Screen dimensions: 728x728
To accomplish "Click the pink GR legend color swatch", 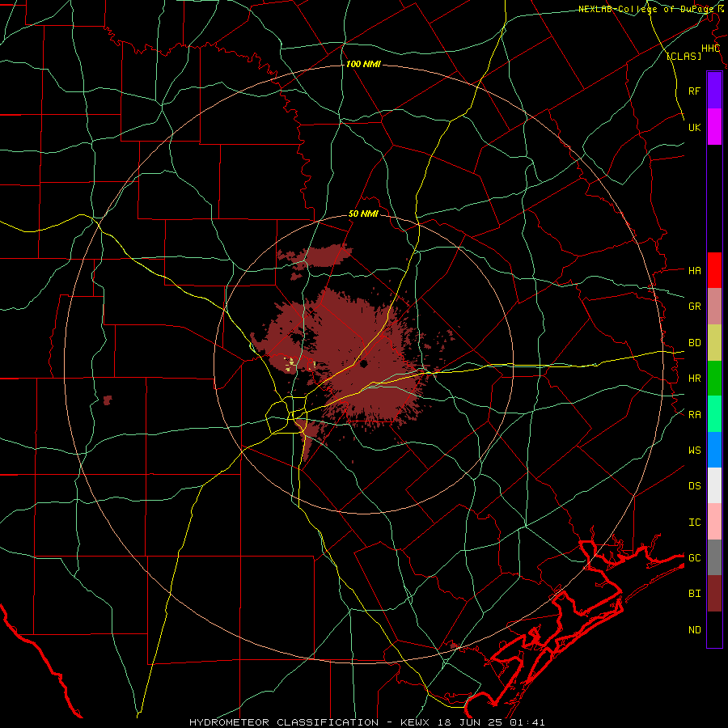I will [714, 306].
